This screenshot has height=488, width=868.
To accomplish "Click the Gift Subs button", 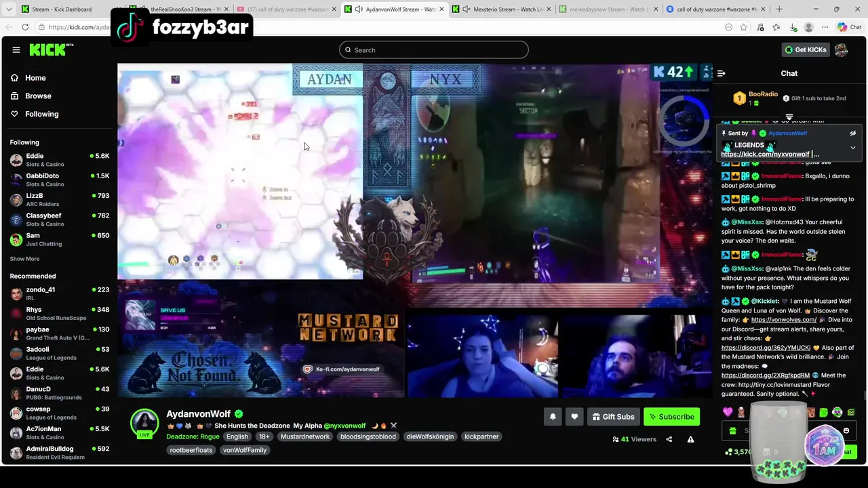I will coord(613,417).
